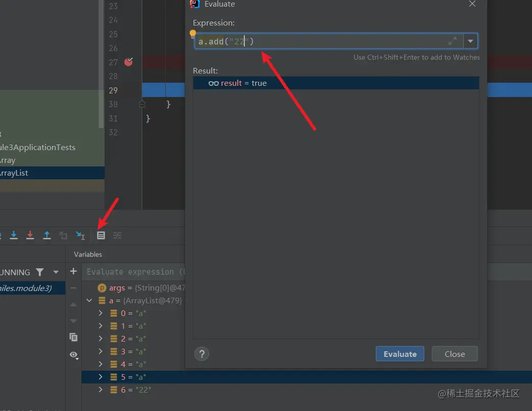532x411 pixels.
Task: Expand the '4 = "a"' element
Action: point(100,364)
